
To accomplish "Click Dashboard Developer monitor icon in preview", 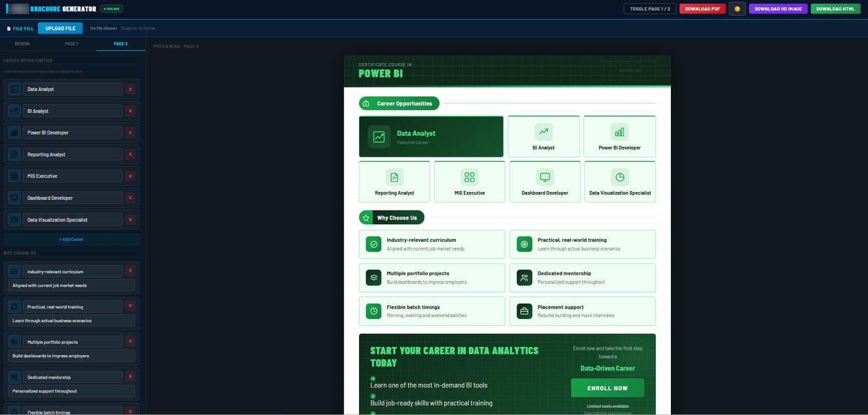I will (x=545, y=177).
